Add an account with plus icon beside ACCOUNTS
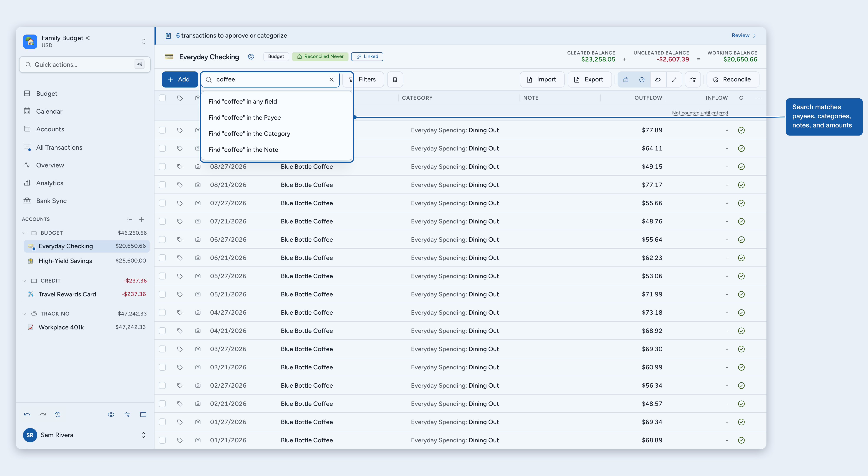868x476 pixels. [141, 220]
